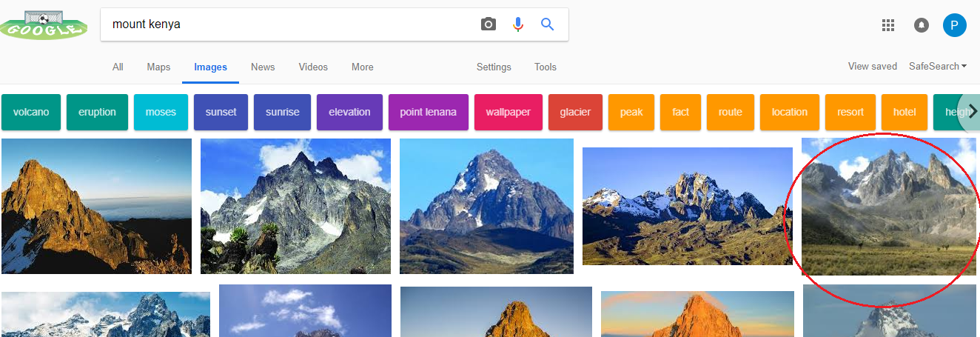Open the wide snowy range panorama image

click(688, 206)
